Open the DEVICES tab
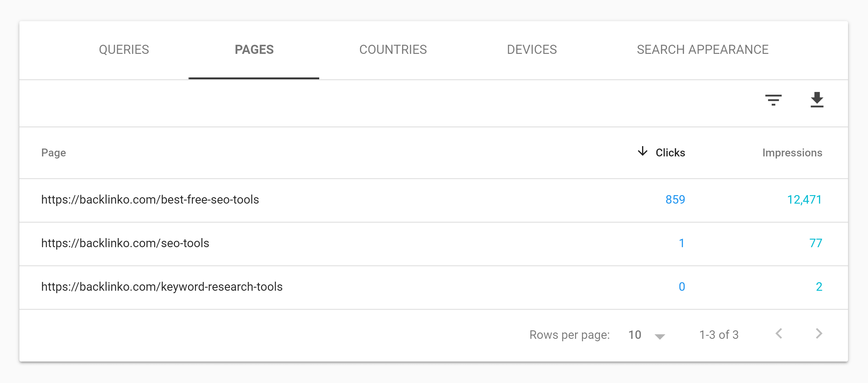The width and height of the screenshot is (868, 383). 532,49
